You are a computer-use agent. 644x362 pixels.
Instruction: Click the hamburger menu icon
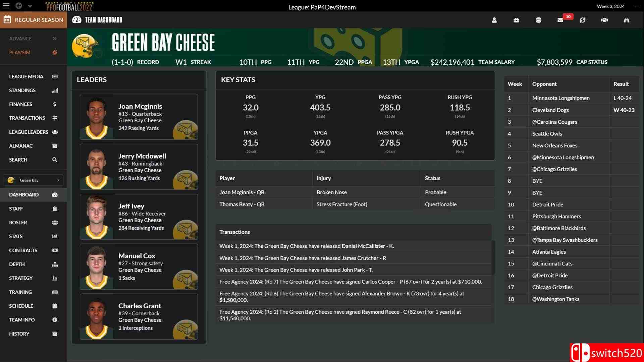point(6,6)
